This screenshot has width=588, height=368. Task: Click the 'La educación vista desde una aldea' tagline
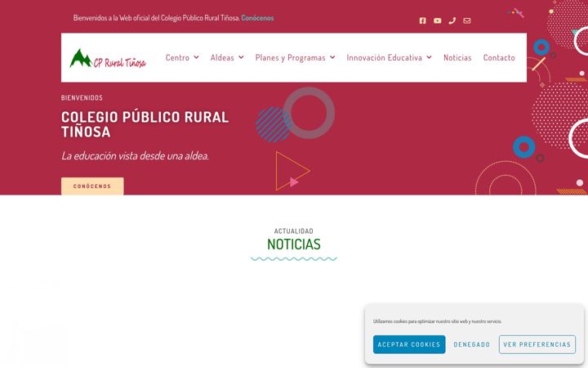click(135, 155)
